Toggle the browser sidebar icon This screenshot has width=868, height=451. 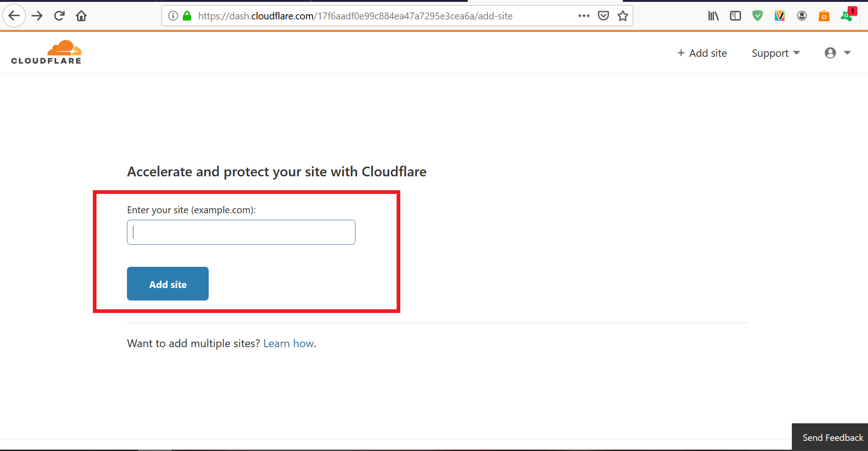735,16
